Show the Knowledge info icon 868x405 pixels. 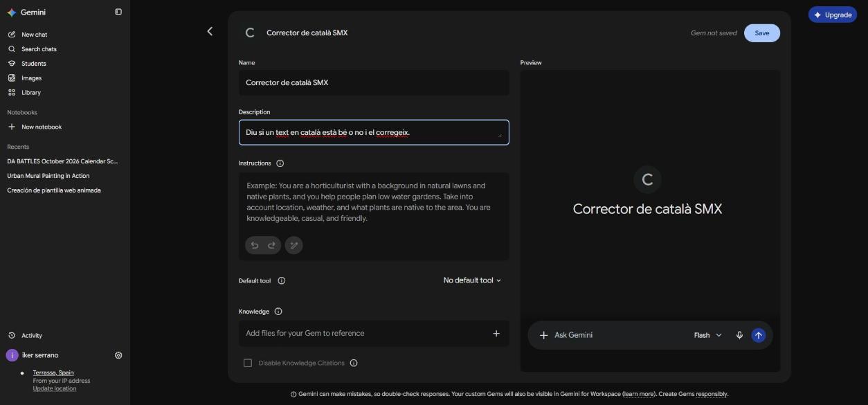pyautogui.click(x=278, y=312)
